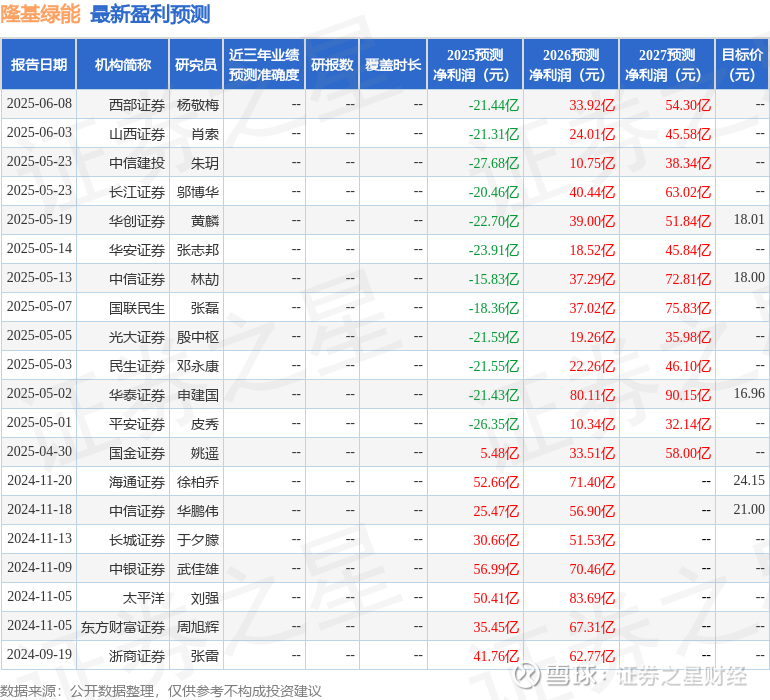Click the institution 民生证券
The image size is (770, 700).
(x=137, y=366)
